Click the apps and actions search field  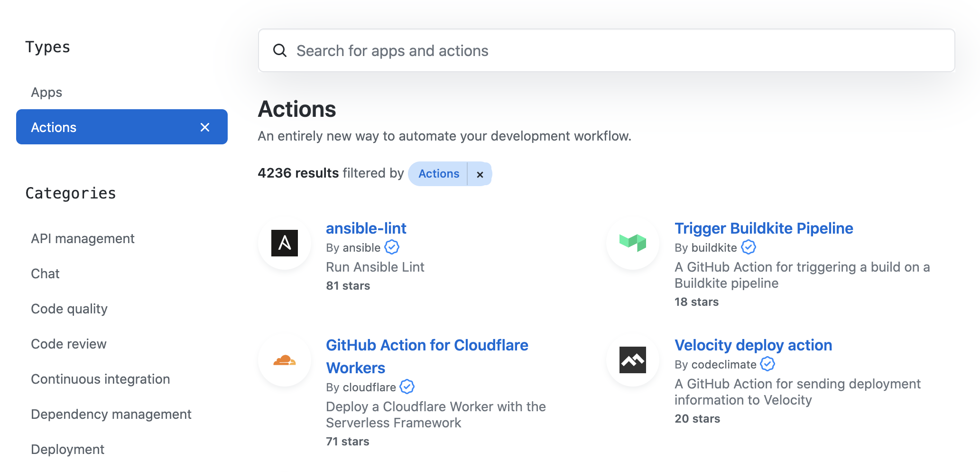[522, 50]
